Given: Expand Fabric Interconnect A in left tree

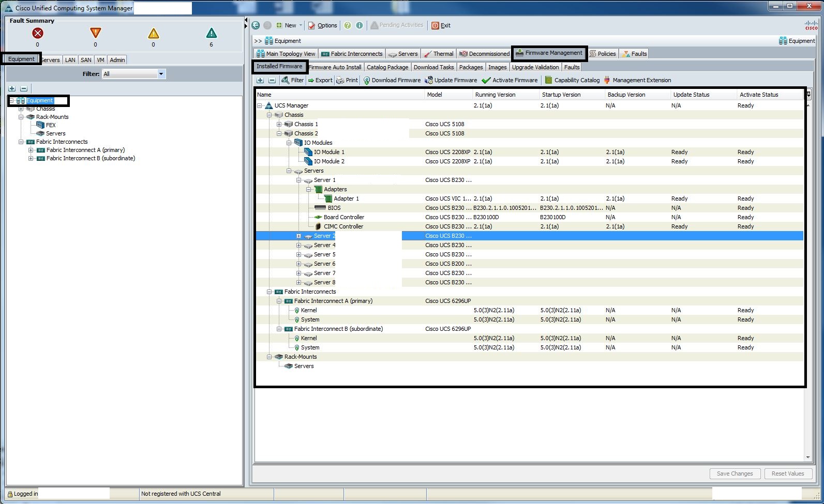Looking at the screenshot, I should (31, 150).
